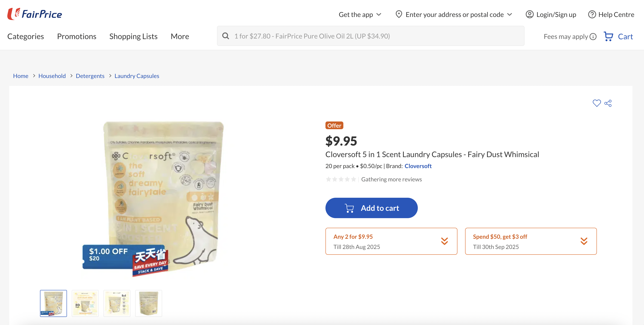Viewport: 644px width, 325px height.
Task: Click Login/Sign up
Action: (x=551, y=14)
